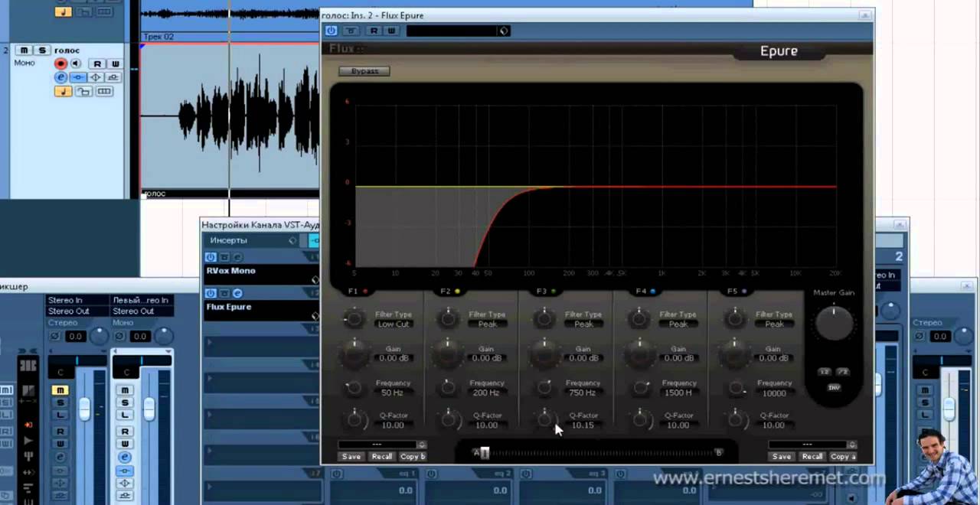
Task: Click F4 Frequency 1500 value
Action: 678,393
